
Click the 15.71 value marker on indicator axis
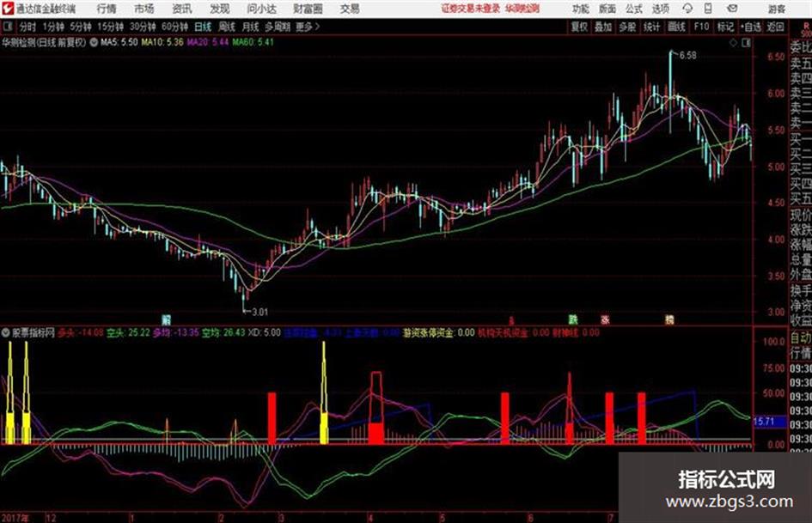pos(763,422)
